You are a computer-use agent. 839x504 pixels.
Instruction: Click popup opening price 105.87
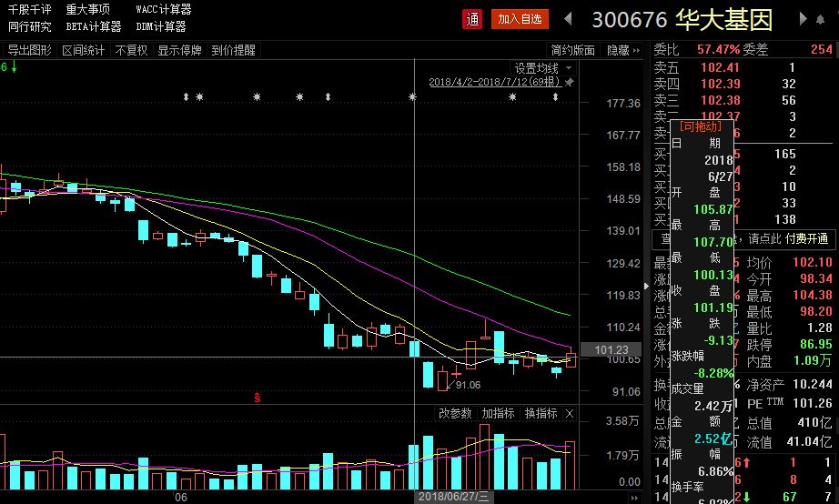pos(713,210)
